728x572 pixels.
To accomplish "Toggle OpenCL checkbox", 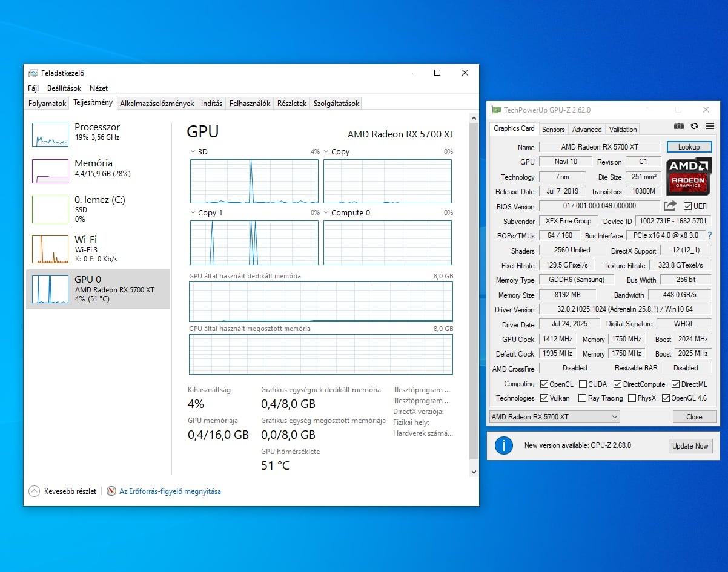I will [x=544, y=384].
